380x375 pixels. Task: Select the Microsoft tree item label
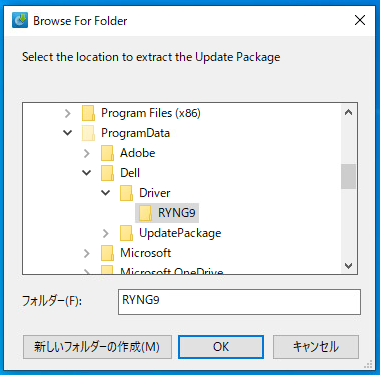[x=145, y=253]
